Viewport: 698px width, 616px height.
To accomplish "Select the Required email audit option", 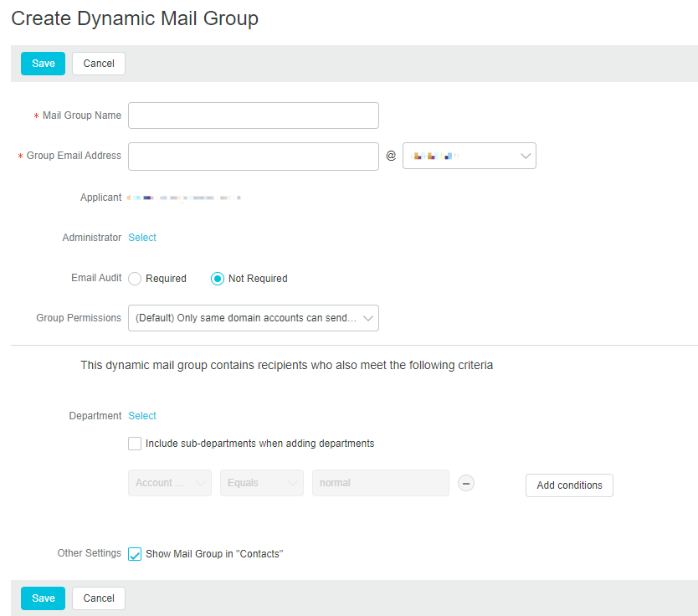I will 135,279.
